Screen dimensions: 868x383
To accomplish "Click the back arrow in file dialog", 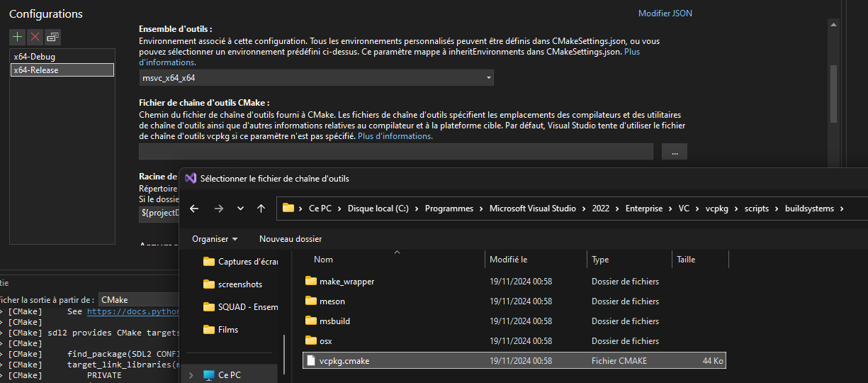I will point(194,209).
